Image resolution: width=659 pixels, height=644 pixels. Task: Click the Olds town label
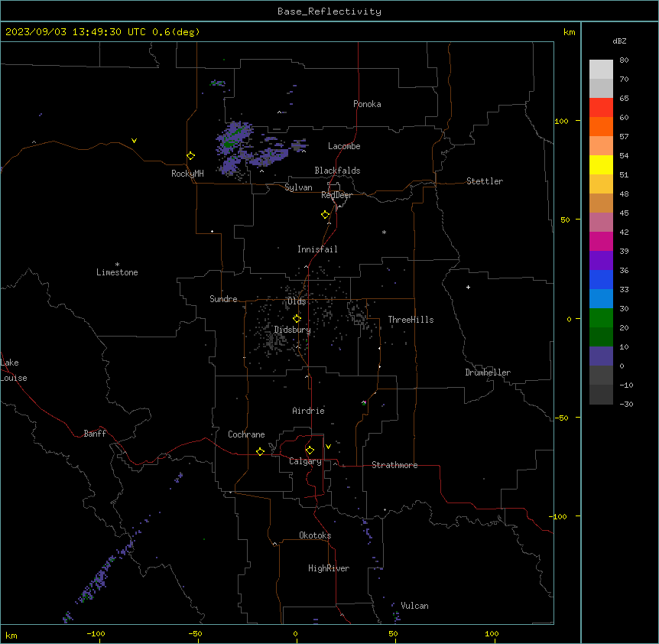(297, 301)
